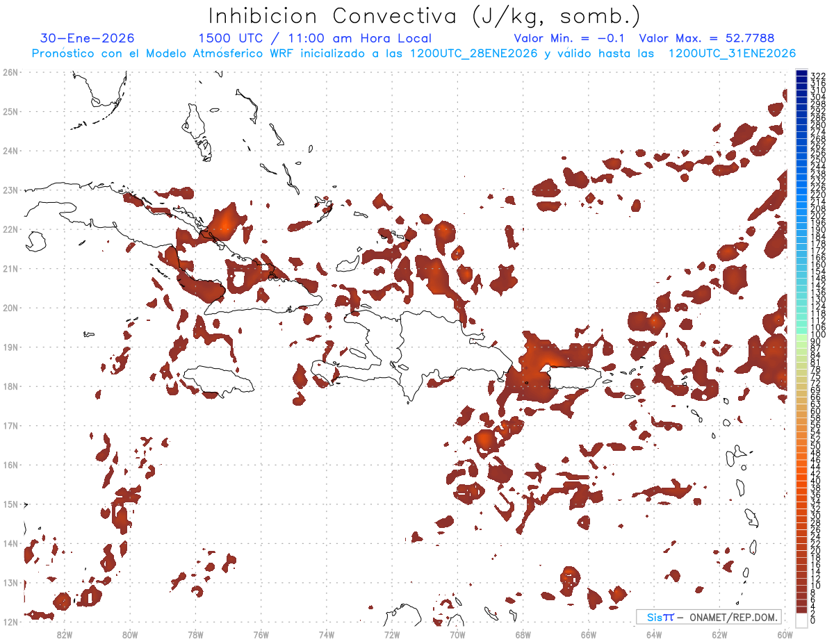Click the '1200UTC_31ENE2026' valid-until time text
The image size is (834, 644).
pyautogui.click(x=732, y=53)
